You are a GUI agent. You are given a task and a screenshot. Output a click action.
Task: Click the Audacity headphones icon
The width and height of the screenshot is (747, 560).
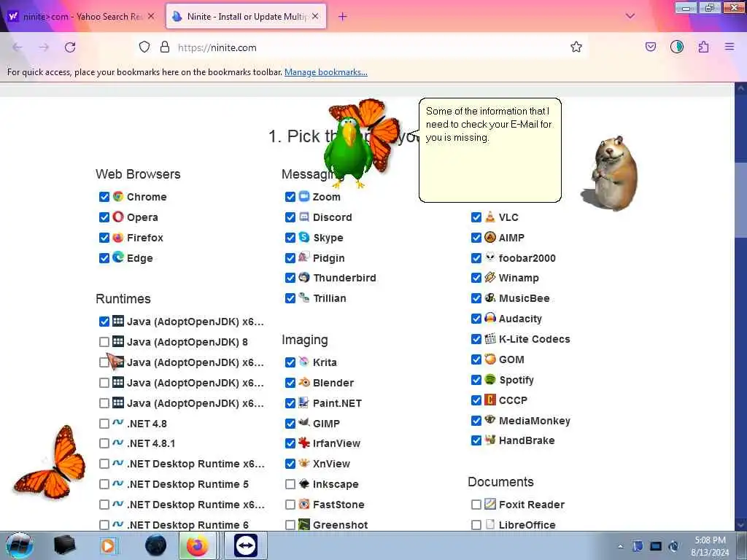tap(490, 318)
